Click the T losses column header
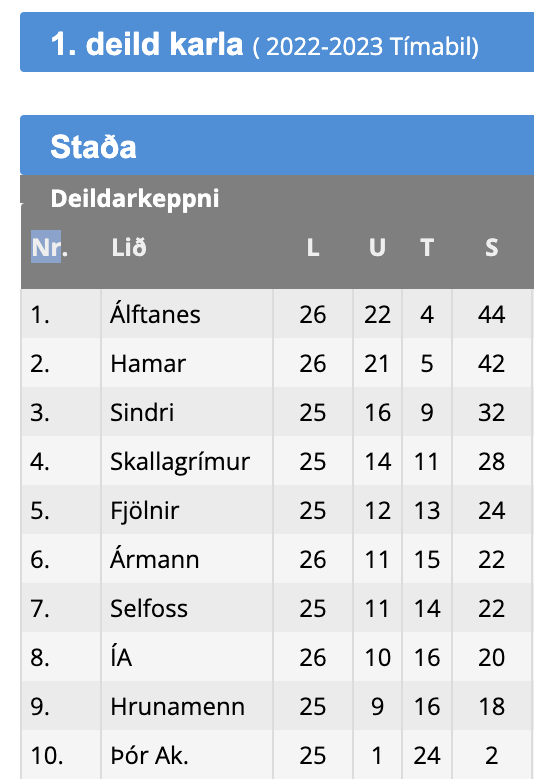Screen dimensions: 534x782 [427, 247]
